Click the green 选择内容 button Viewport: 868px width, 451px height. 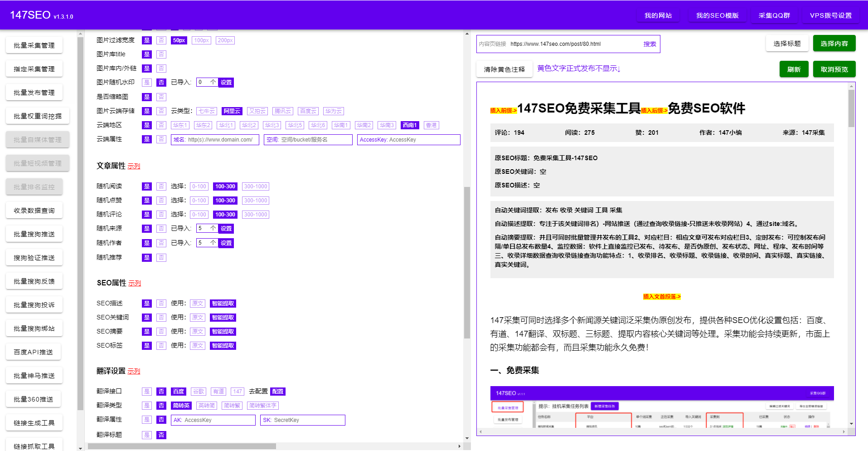(834, 44)
